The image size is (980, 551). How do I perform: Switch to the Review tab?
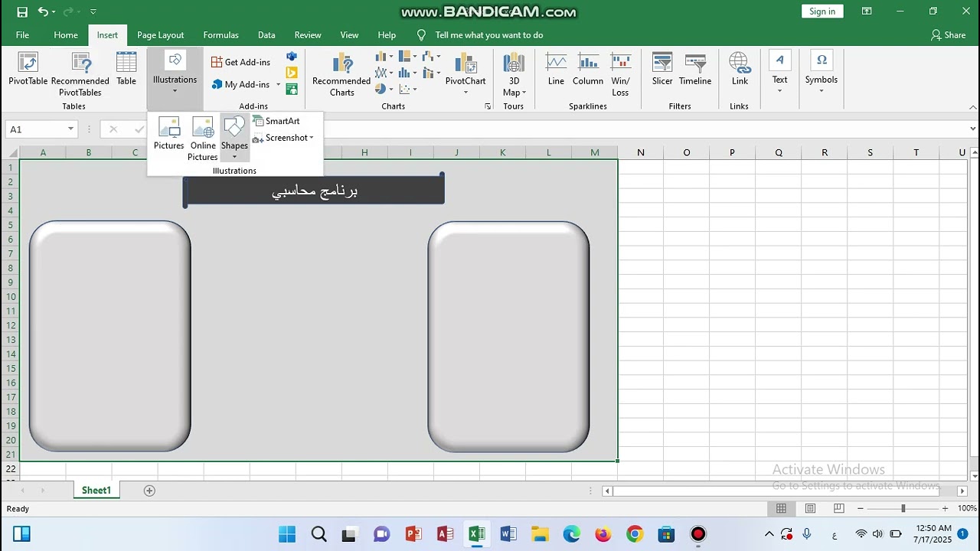pos(308,35)
